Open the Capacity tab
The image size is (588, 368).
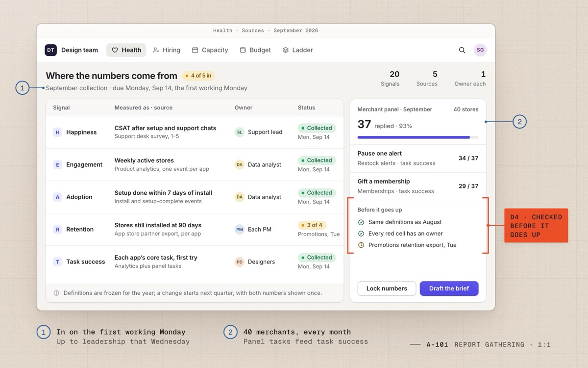[x=210, y=50]
